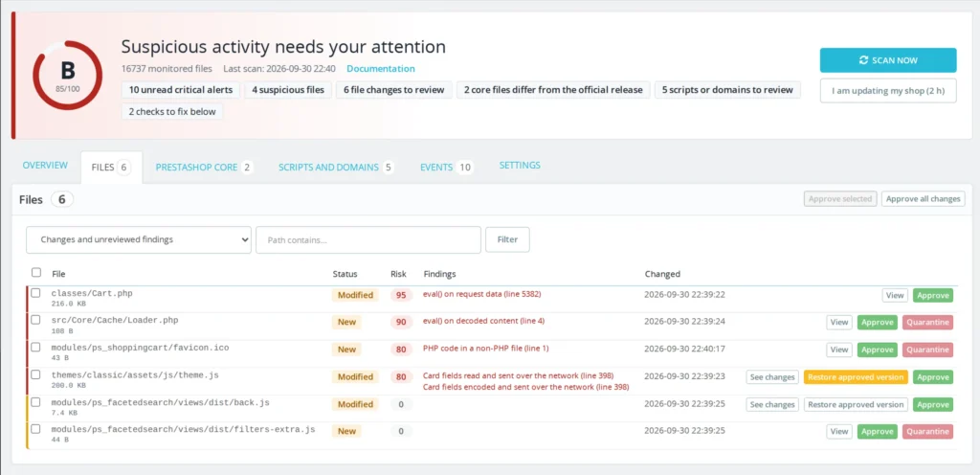Image resolution: width=980 pixels, height=475 pixels.
Task: See changes for back.js
Action: coord(772,404)
